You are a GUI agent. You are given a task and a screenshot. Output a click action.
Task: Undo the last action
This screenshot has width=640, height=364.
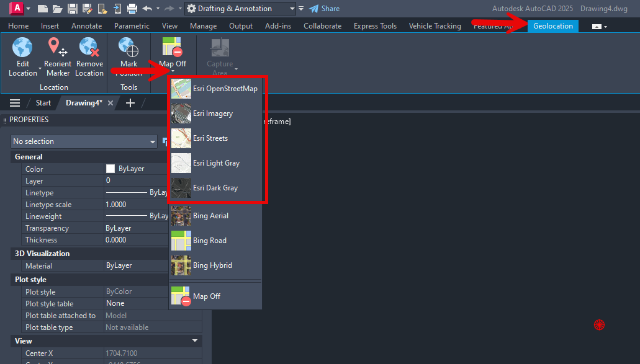click(x=147, y=9)
